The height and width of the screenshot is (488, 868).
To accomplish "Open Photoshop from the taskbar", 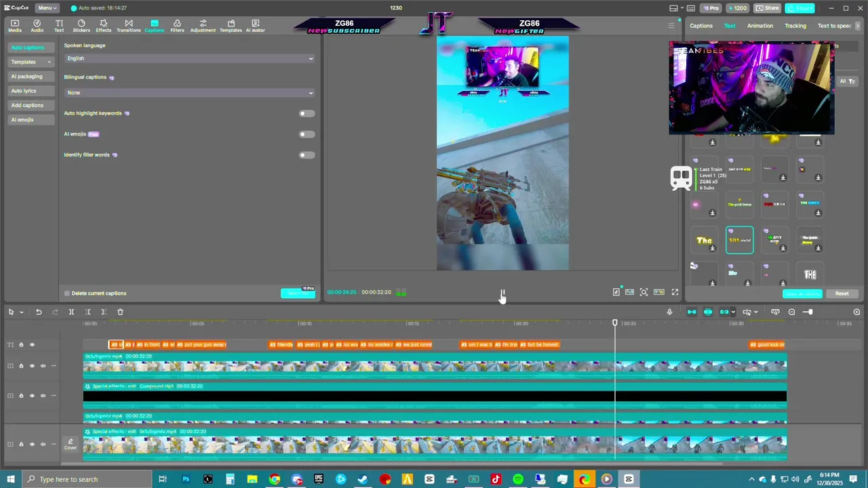I will click(185, 479).
